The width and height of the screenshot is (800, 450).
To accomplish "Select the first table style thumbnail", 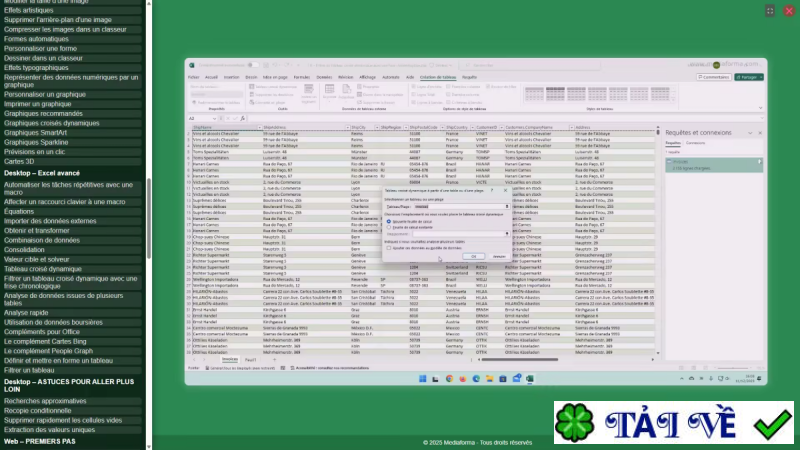I will point(534,94).
